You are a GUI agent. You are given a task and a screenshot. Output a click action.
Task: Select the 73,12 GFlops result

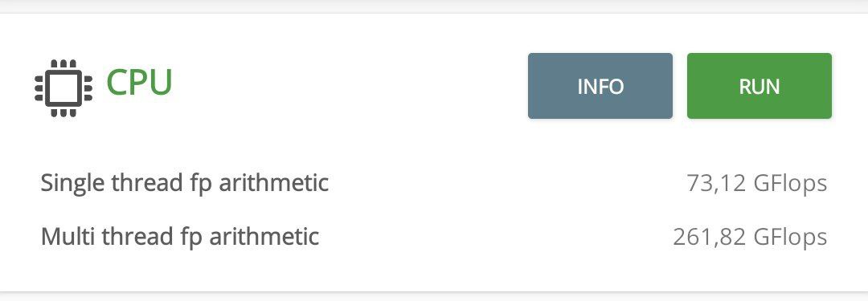point(757,183)
